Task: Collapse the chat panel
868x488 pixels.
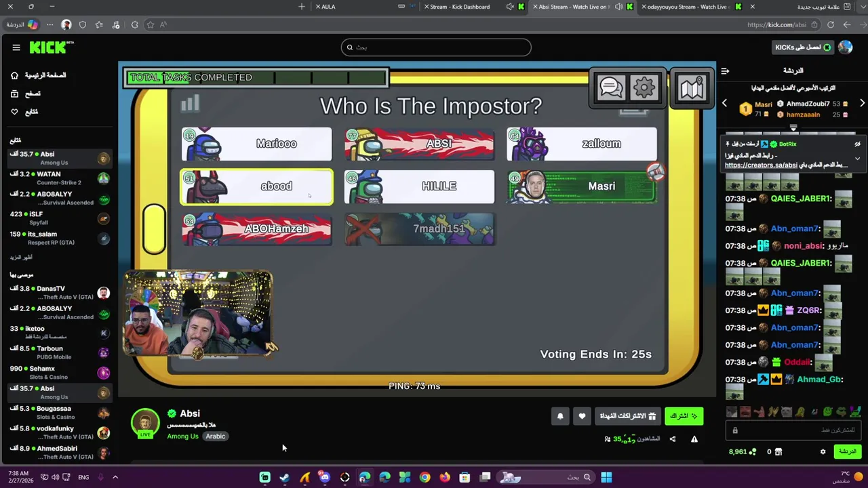Action: pyautogui.click(x=725, y=70)
